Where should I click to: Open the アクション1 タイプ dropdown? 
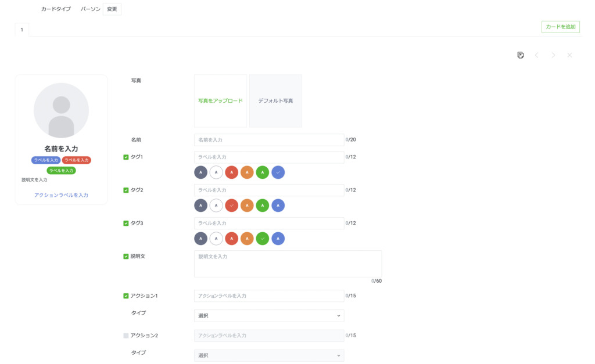click(x=269, y=316)
